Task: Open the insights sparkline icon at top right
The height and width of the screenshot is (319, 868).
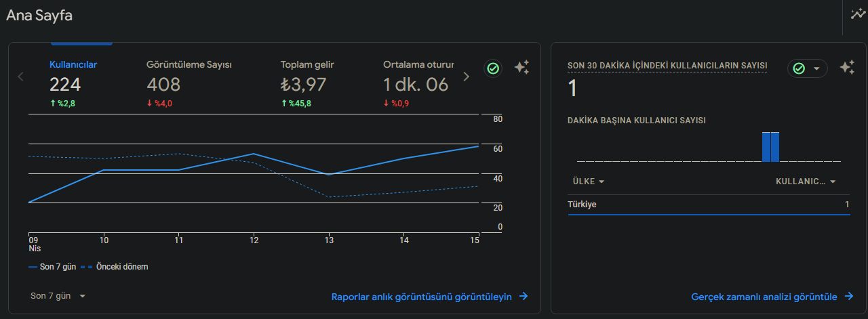Action: (858, 14)
